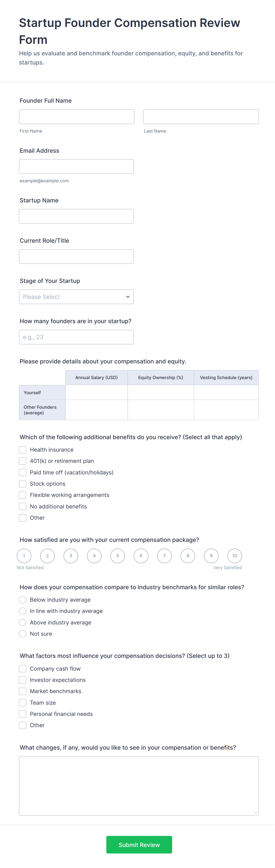This screenshot has width=275, height=868.
Task: Click the First Name input field
Action: click(76, 117)
